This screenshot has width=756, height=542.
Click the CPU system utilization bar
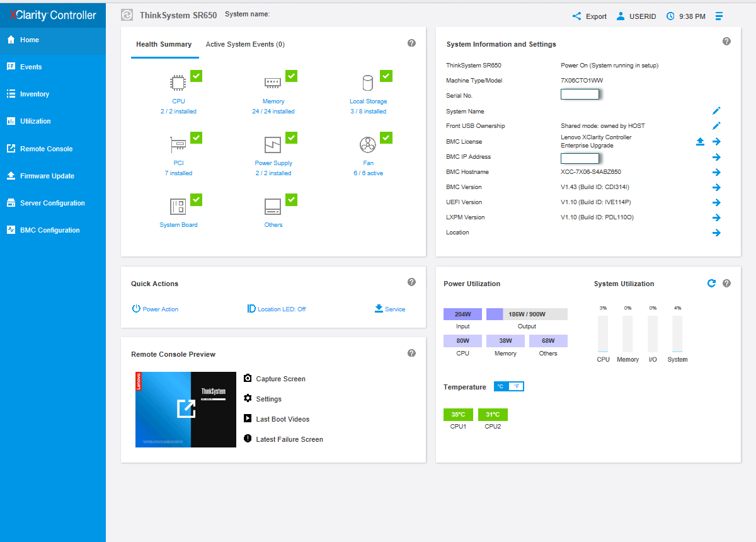point(603,334)
